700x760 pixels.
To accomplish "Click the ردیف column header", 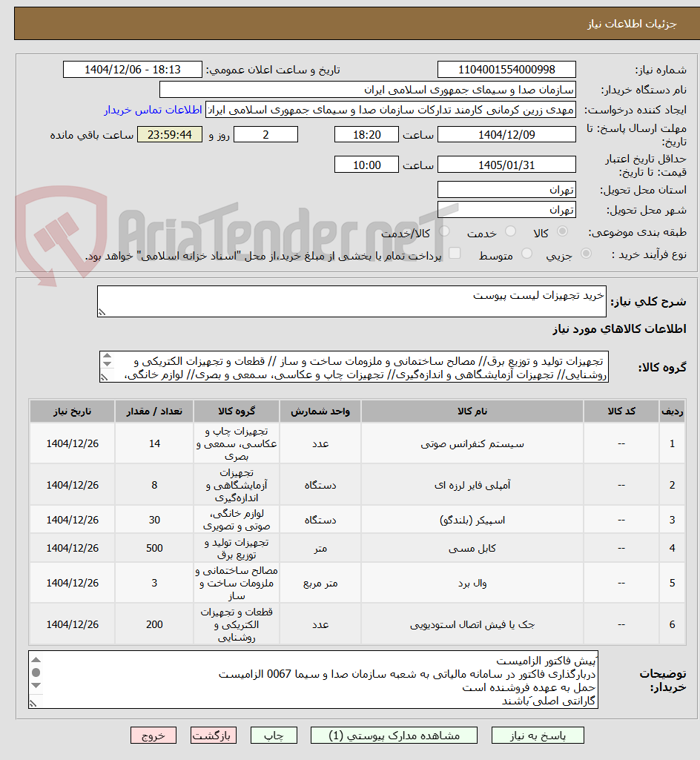I will 673,412.
